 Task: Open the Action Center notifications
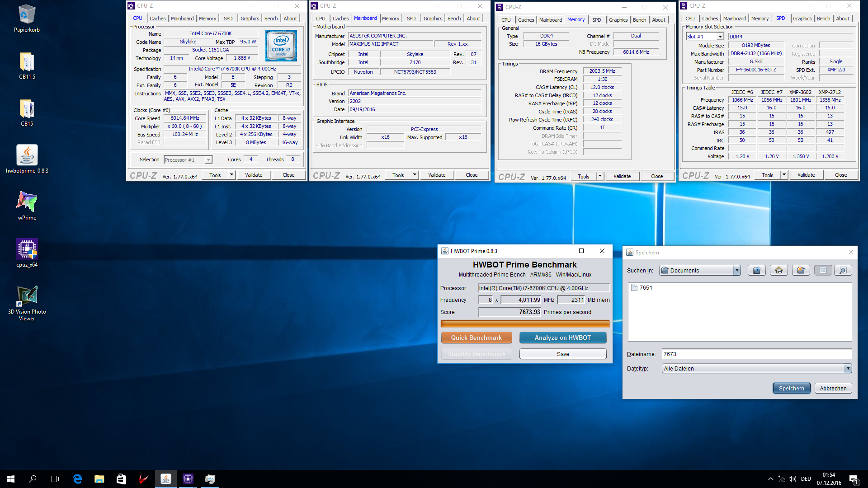click(854, 479)
